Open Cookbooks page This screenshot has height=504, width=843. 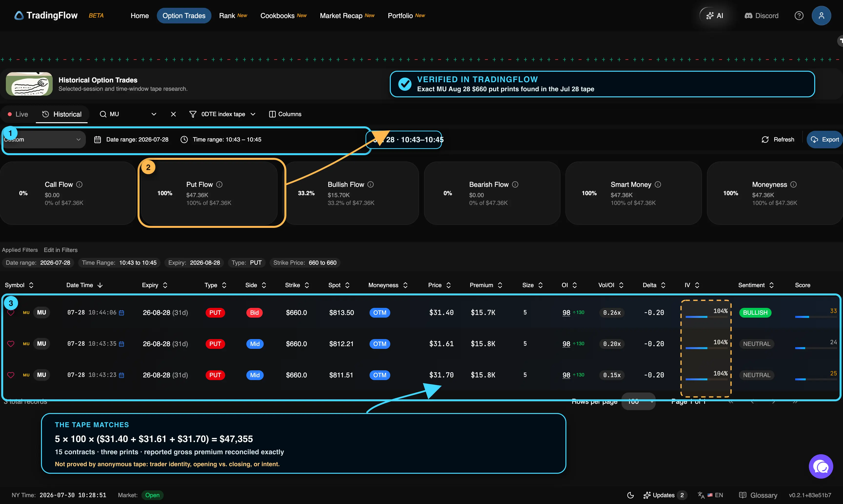(x=283, y=16)
